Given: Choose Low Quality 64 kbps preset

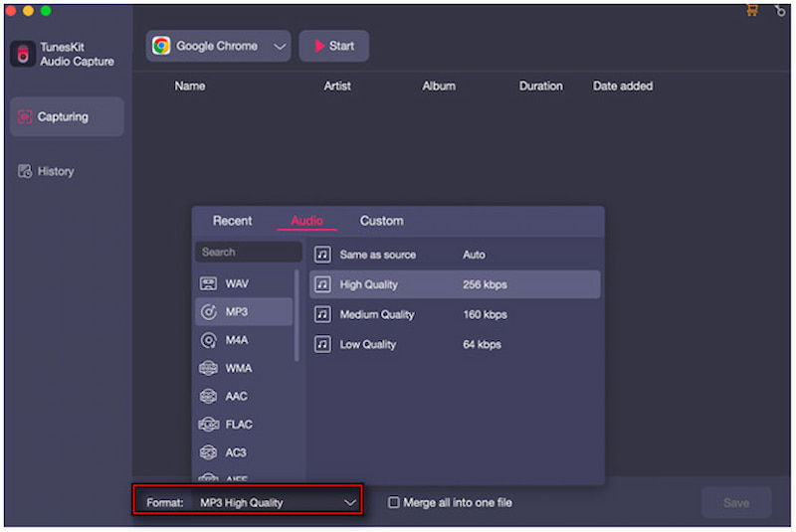Looking at the screenshot, I should click(455, 344).
